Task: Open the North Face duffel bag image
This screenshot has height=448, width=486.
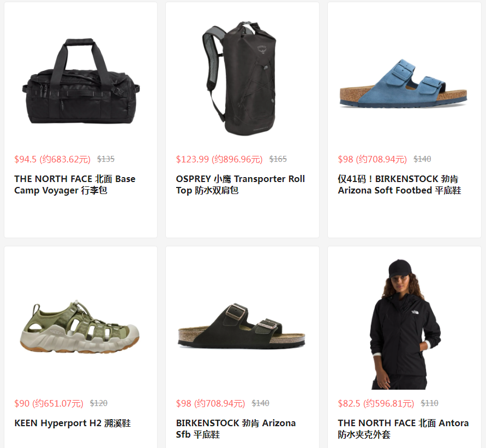Action: point(81,81)
